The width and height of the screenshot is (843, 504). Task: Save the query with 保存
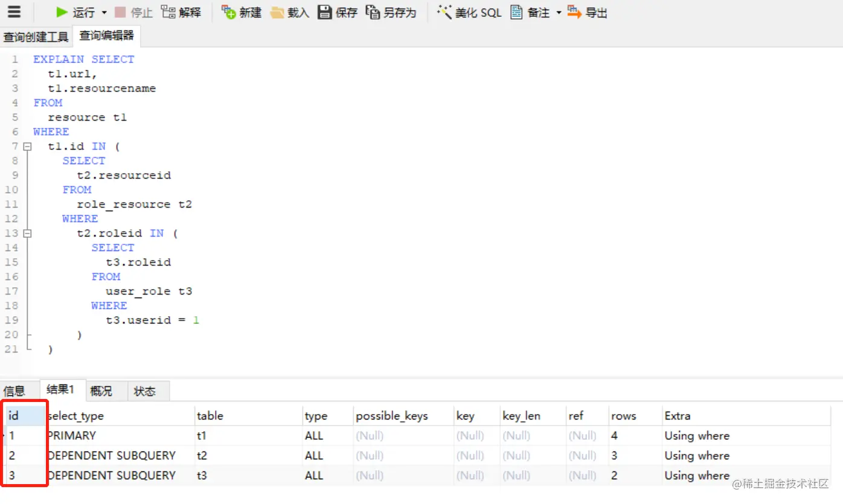click(x=338, y=12)
